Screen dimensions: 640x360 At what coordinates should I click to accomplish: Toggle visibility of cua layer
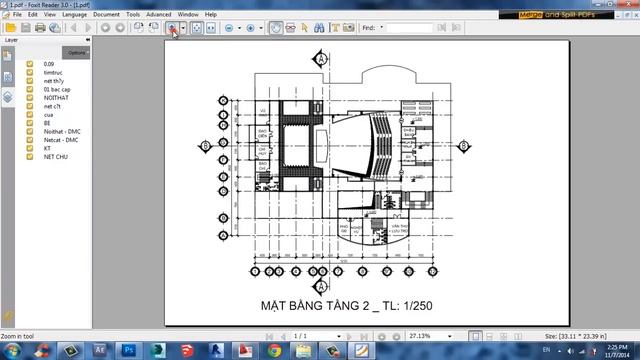click(30, 115)
